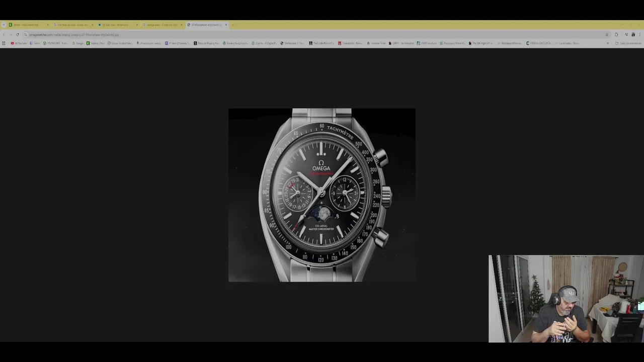
Task: Click the streamer webcam overlay
Action: [566, 299]
